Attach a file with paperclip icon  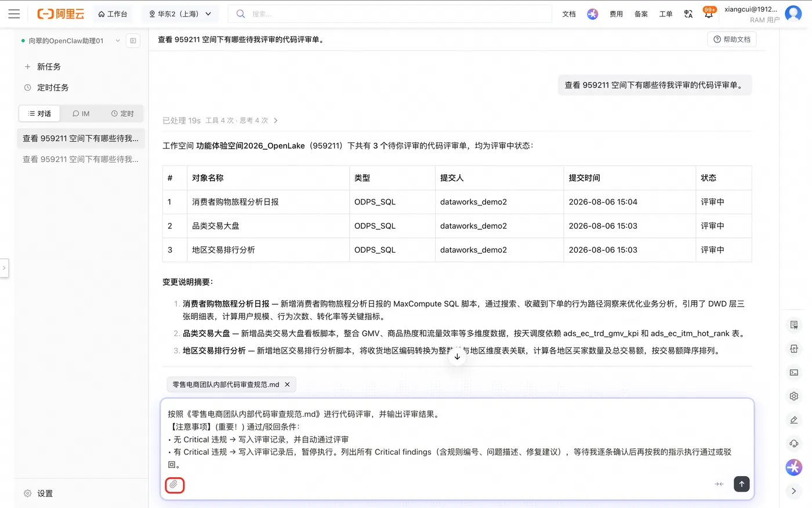tap(174, 484)
